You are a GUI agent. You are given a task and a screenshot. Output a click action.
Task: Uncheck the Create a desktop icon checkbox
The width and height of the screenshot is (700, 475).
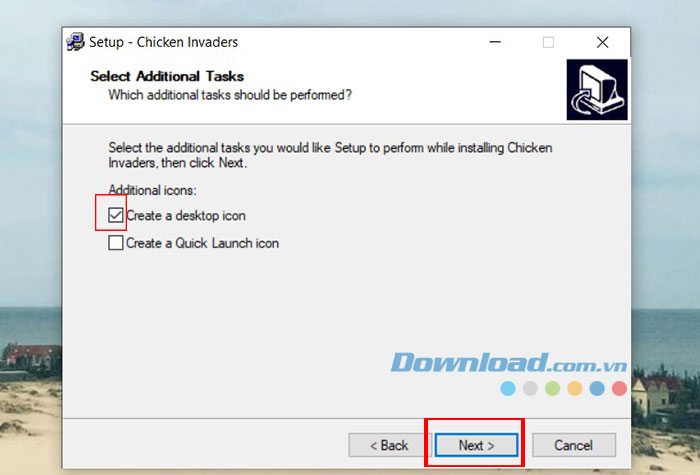tap(116, 215)
